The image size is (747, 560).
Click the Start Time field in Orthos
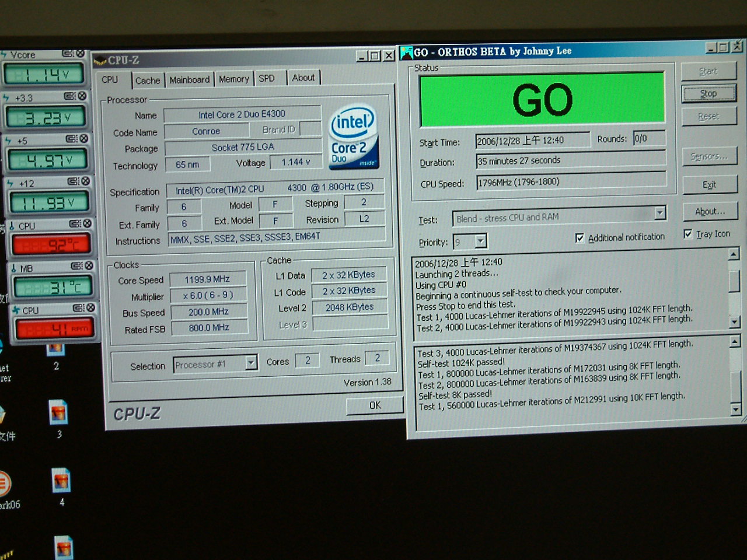point(532,140)
